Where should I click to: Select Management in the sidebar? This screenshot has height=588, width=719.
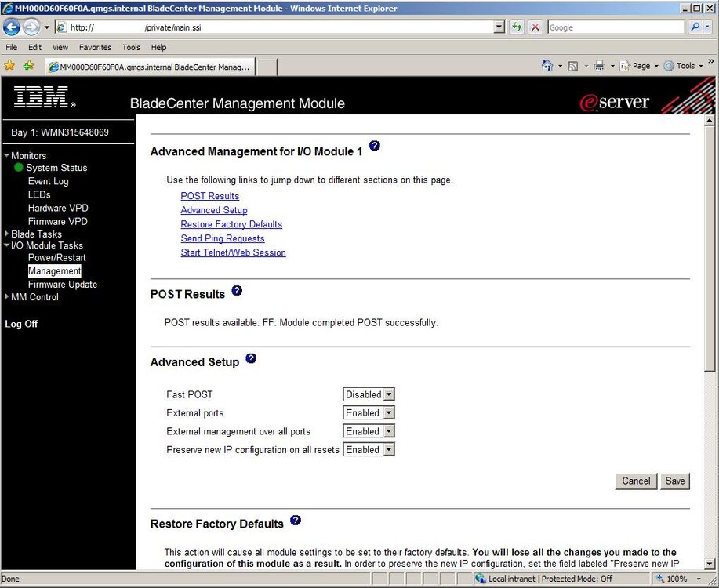tap(55, 271)
